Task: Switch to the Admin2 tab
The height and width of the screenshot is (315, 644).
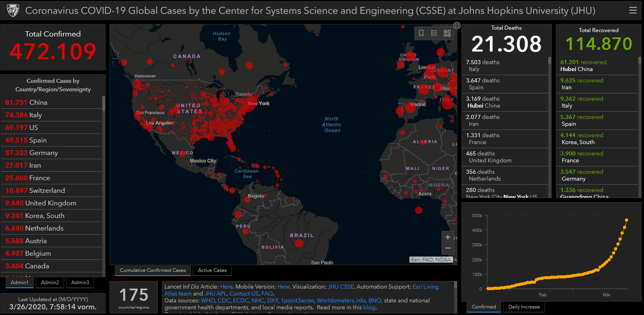Action: pyautogui.click(x=50, y=283)
